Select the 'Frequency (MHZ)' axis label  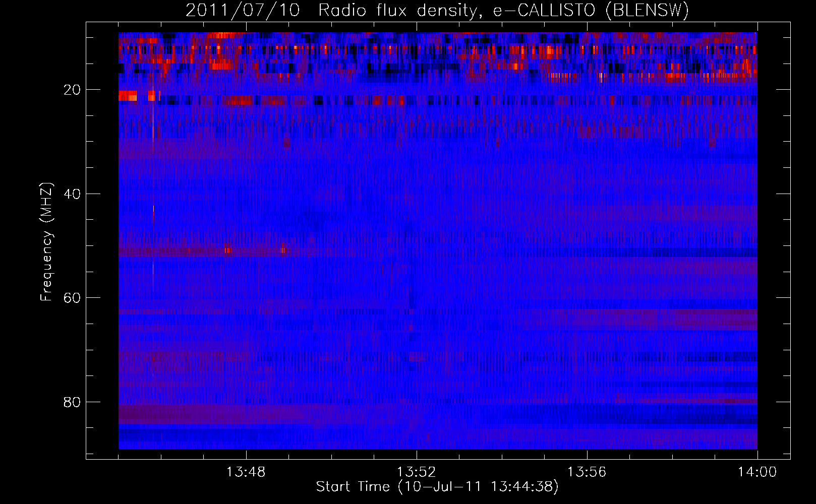(46, 242)
